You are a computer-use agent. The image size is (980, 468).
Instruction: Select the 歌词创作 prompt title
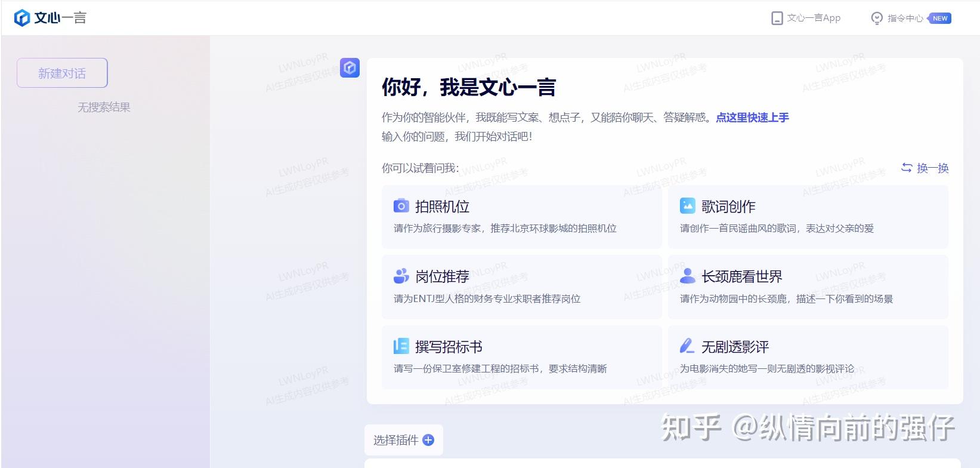(728, 207)
